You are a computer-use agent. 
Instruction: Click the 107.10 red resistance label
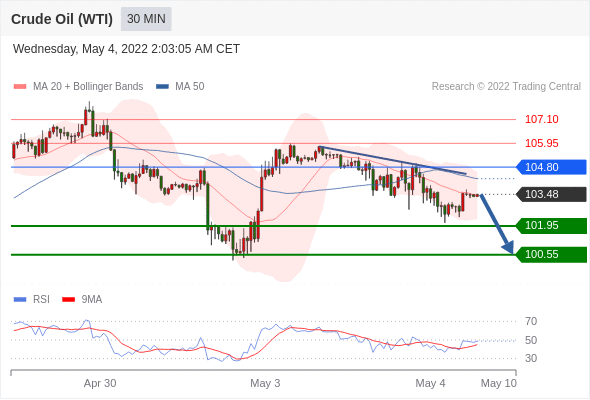pos(542,120)
